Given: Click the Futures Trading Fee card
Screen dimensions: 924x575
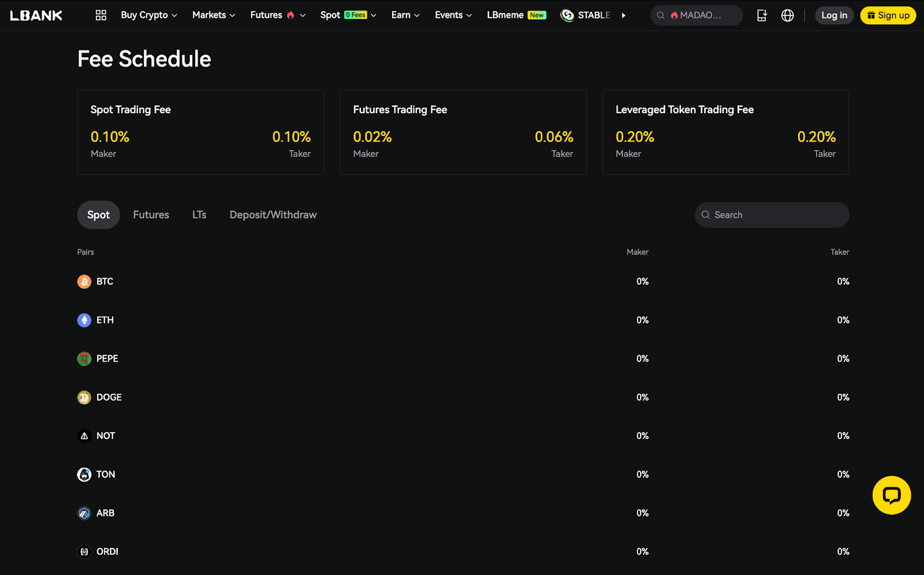Looking at the screenshot, I should pos(463,132).
